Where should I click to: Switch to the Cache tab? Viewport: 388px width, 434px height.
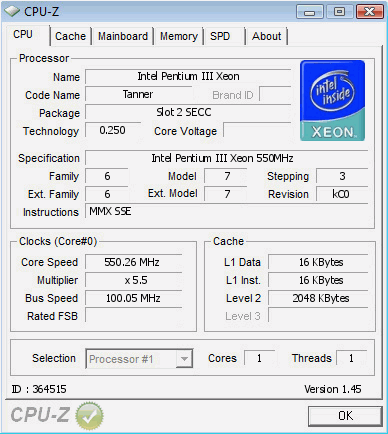pos(70,36)
